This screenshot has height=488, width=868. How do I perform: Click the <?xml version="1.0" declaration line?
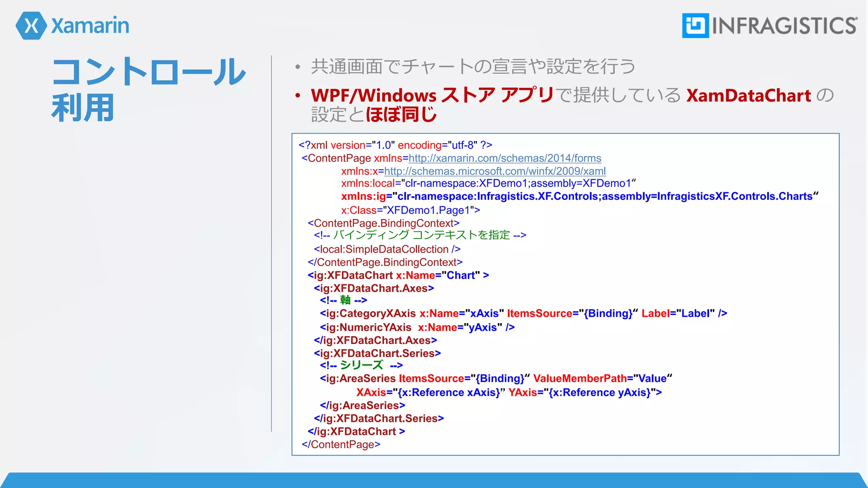click(x=395, y=145)
